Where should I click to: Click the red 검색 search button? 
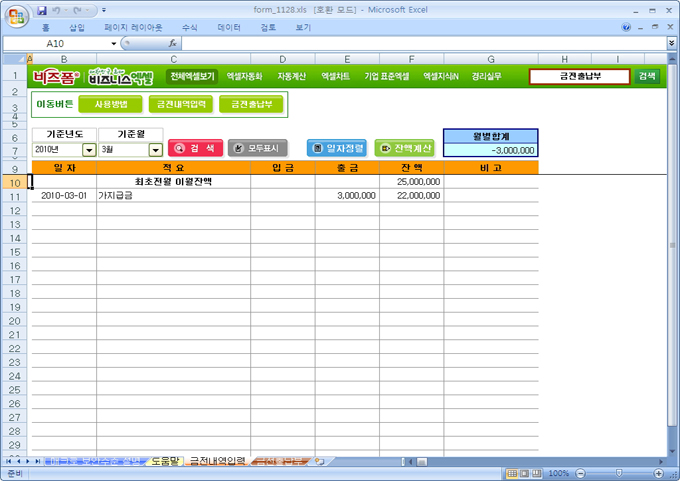point(196,148)
